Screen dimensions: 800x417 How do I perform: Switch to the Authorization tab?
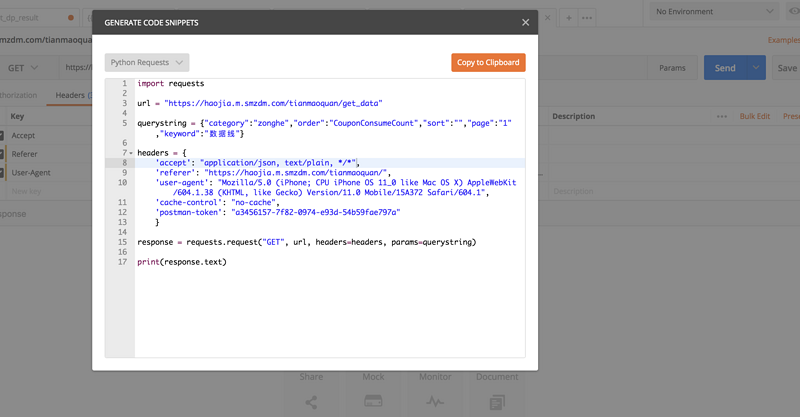(18, 95)
